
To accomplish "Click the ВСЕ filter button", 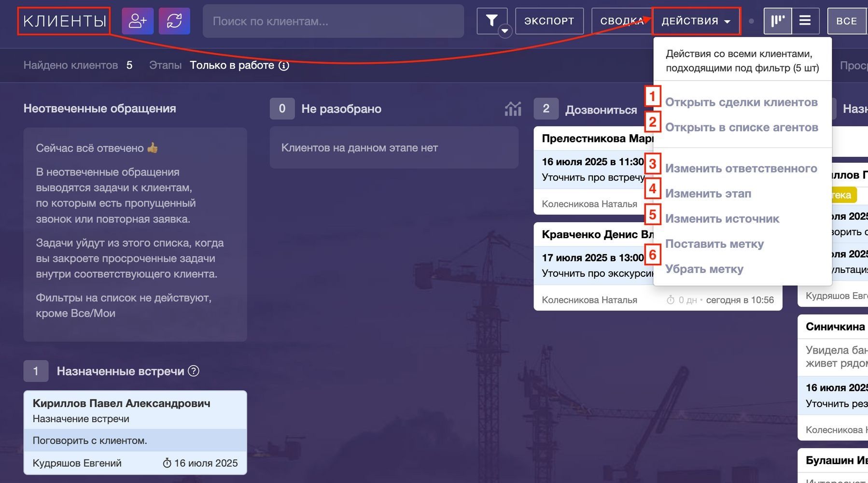I will [847, 21].
